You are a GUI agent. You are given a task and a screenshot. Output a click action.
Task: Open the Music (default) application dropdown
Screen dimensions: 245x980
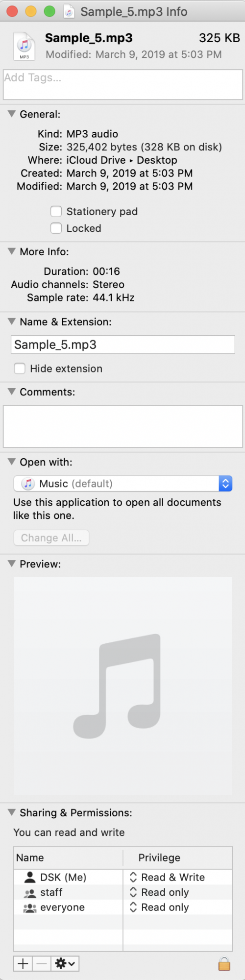123,484
